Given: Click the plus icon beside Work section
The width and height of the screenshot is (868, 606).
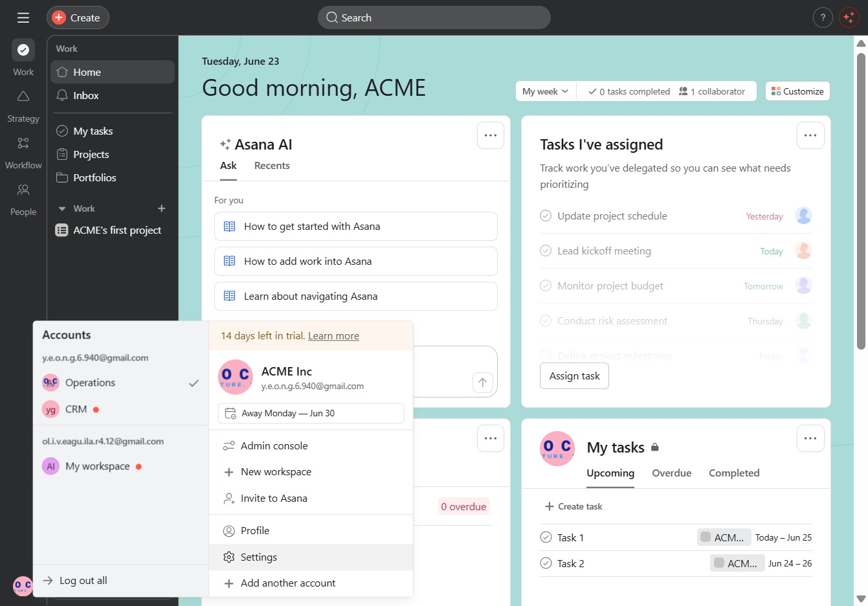Looking at the screenshot, I should tap(162, 208).
